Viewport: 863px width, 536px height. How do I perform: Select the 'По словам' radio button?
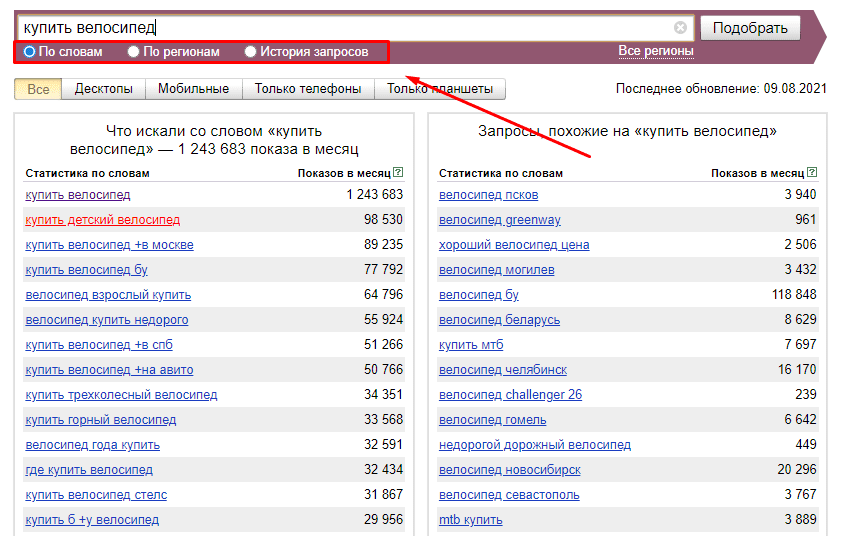click(x=30, y=51)
